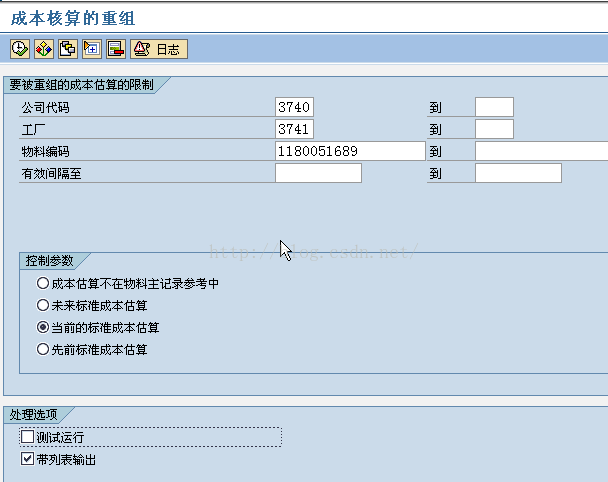Click the dynamic selections flag-plus icon

coord(92,49)
